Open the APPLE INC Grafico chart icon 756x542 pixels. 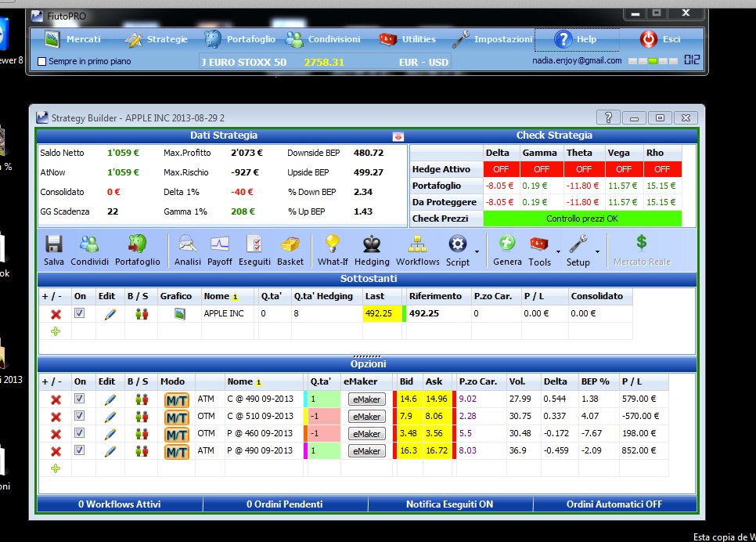(180, 314)
